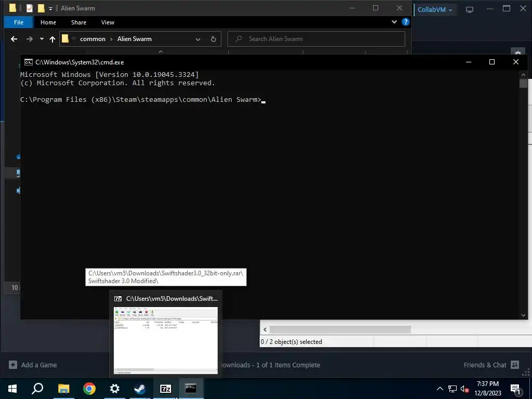Image resolution: width=532 pixels, height=399 pixels.
Task: Click the Search Alien Swarm field
Action: click(316, 39)
